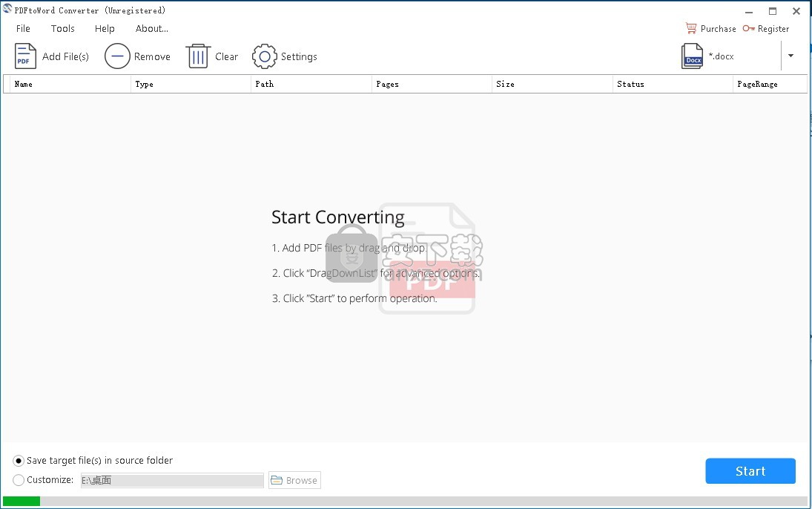Click the Clear toolbar label
The width and height of the screenshot is (812, 509).
click(226, 56)
